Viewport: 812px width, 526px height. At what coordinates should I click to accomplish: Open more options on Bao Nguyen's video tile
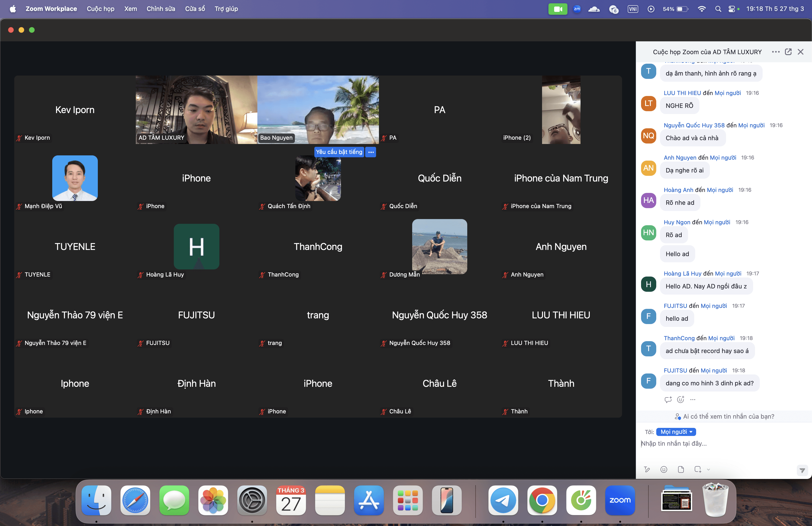point(371,152)
